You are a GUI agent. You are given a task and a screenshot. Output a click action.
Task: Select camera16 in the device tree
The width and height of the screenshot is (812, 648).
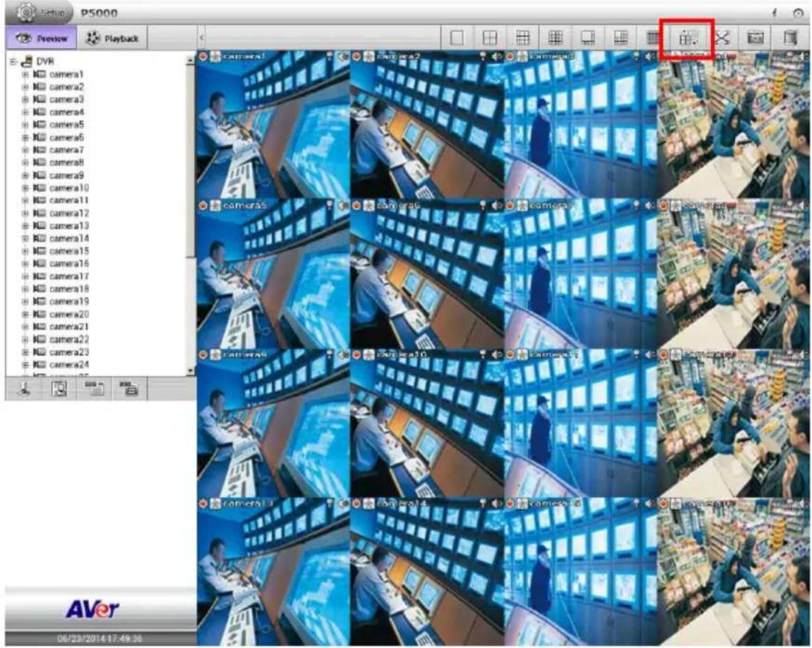(69, 264)
